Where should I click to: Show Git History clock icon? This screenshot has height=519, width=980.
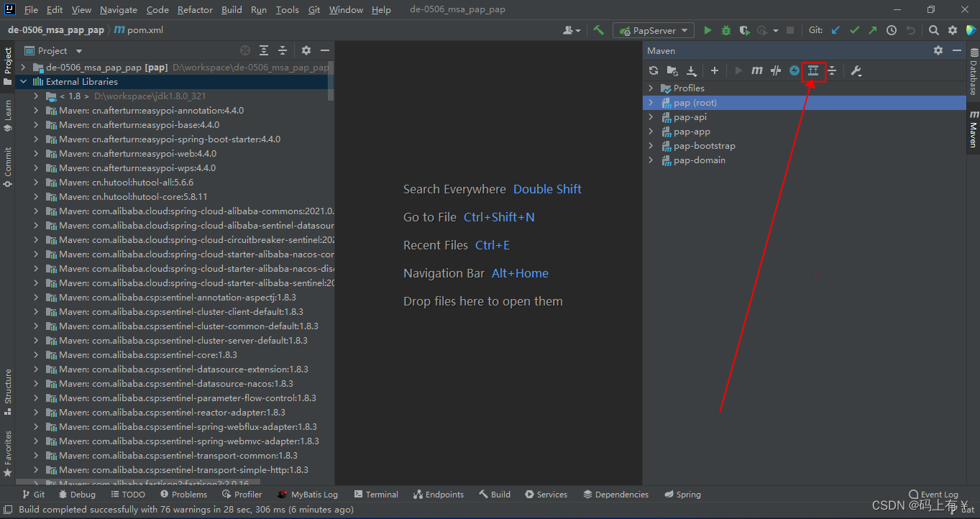(x=892, y=30)
